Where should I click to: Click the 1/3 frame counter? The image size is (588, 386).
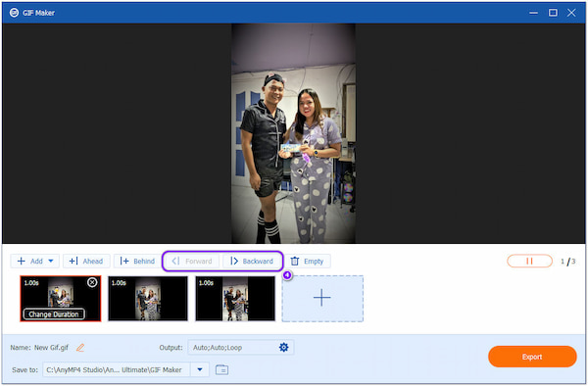coord(567,262)
